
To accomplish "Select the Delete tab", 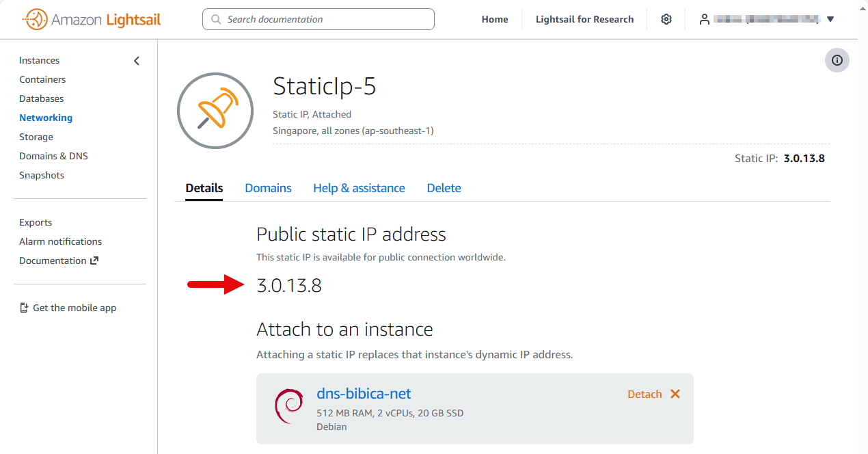I will point(444,188).
